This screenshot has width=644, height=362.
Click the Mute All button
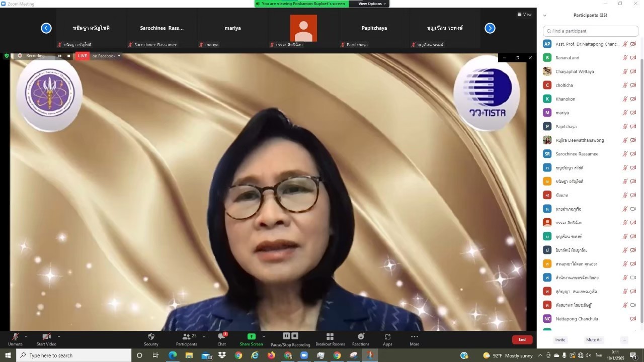coord(594,340)
